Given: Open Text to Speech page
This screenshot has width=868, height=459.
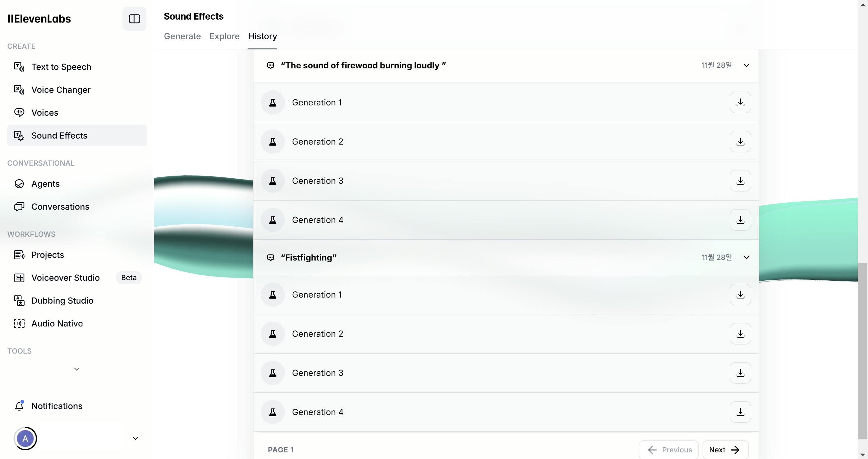Looking at the screenshot, I should pos(61,67).
